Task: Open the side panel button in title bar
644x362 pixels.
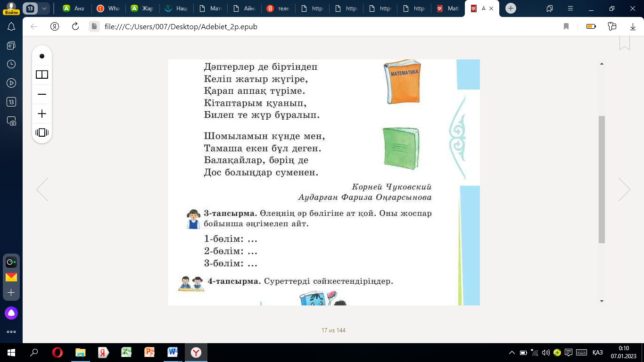Action: (x=550, y=8)
